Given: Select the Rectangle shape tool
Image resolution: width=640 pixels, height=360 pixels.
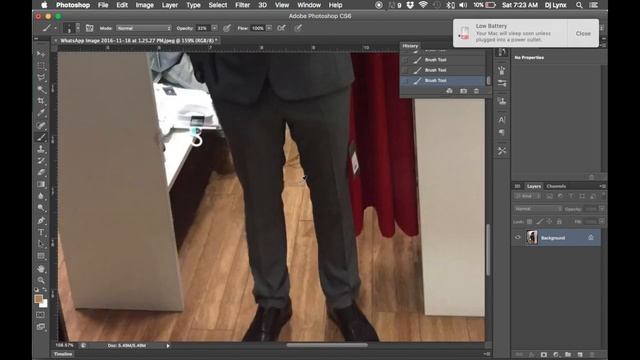Looking at the screenshot, I should [x=41, y=256].
